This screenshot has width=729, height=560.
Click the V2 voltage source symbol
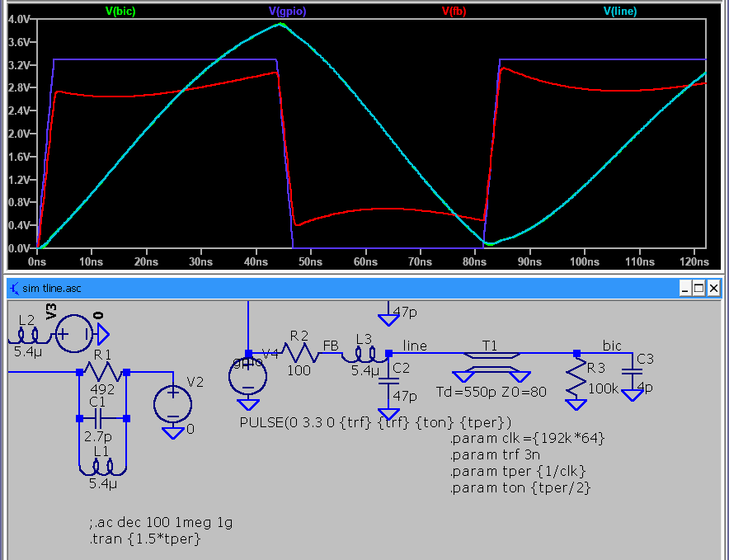pos(172,404)
